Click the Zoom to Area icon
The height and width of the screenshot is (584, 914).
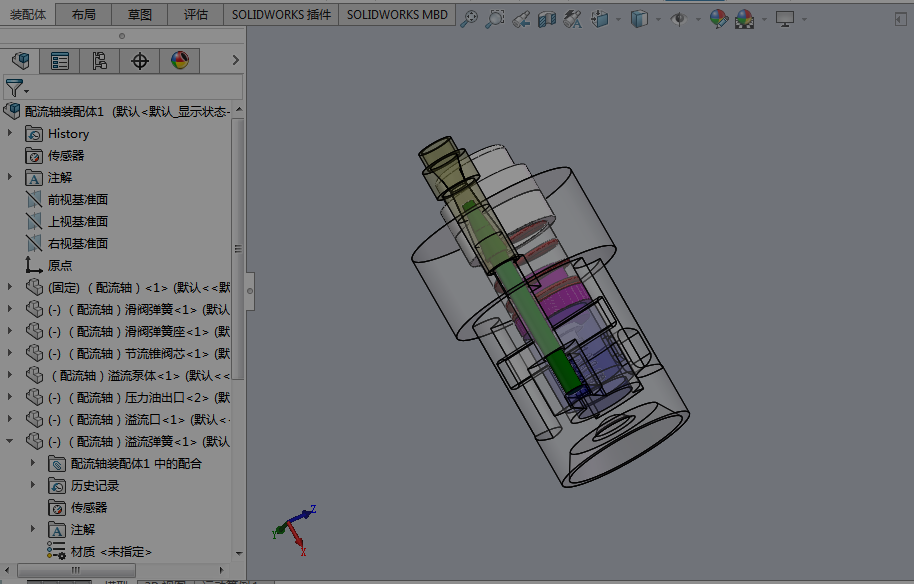(x=495, y=19)
